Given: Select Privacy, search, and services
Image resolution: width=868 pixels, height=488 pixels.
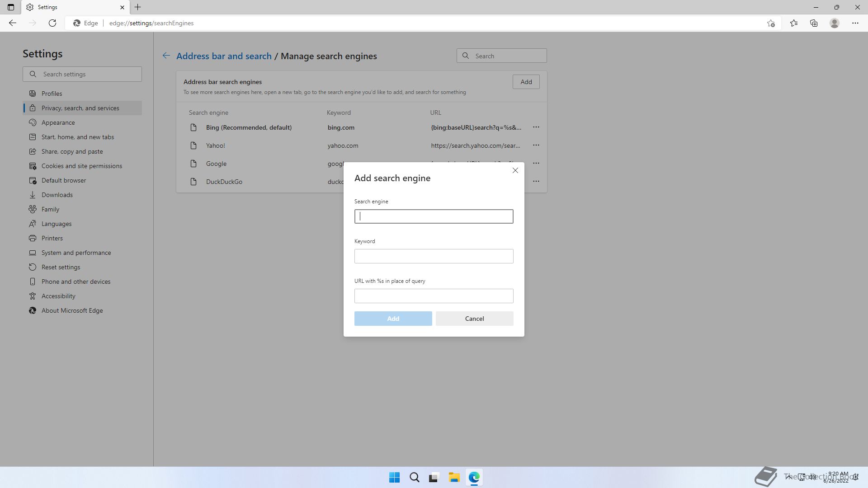Looking at the screenshot, I should [x=82, y=108].
